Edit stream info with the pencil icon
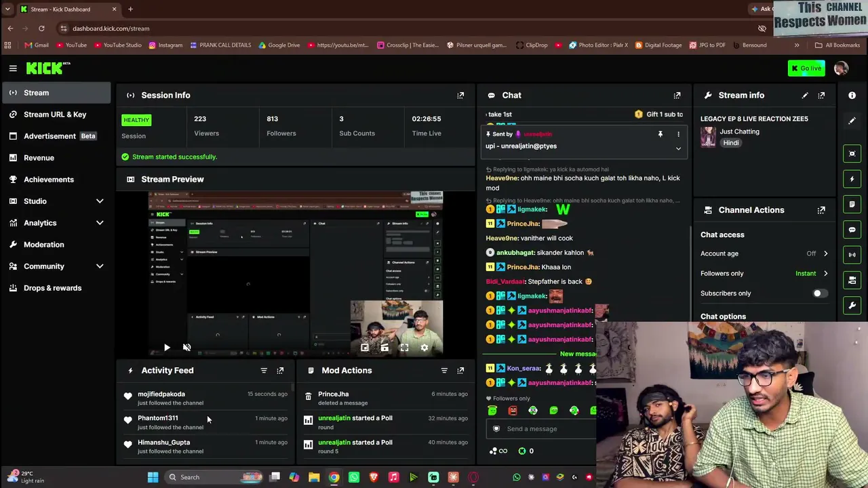This screenshot has width=868, height=488. (805, 96)
